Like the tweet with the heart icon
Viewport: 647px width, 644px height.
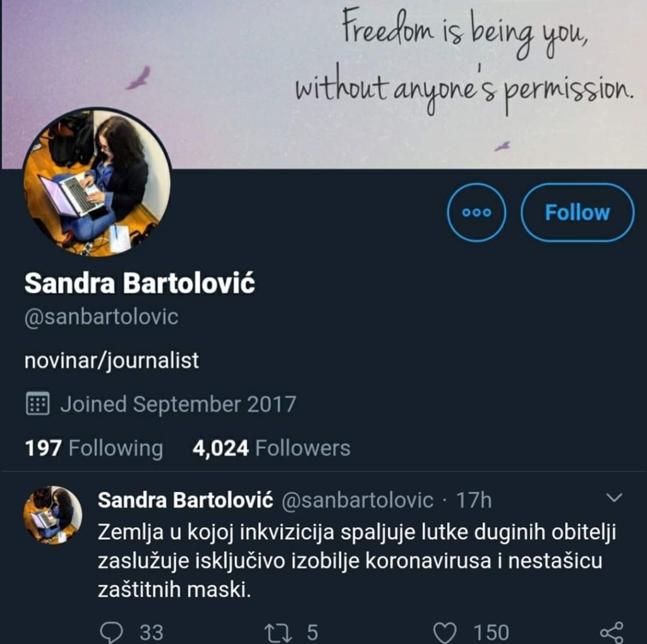[x=445, y=633]
